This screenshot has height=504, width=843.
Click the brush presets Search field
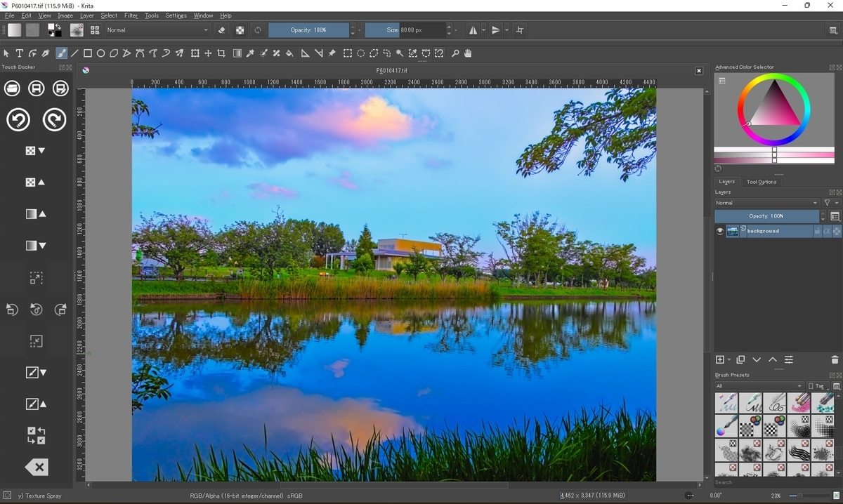click(777, 482)
